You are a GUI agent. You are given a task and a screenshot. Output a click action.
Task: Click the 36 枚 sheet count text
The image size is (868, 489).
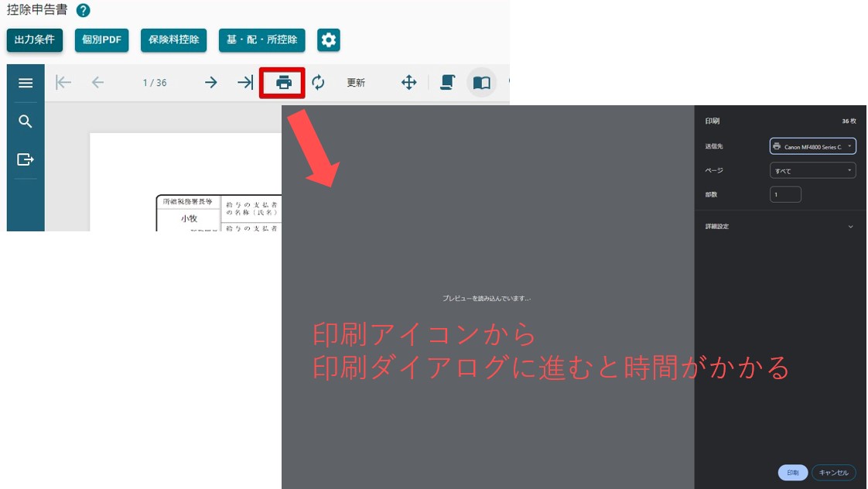click(849, 121)
